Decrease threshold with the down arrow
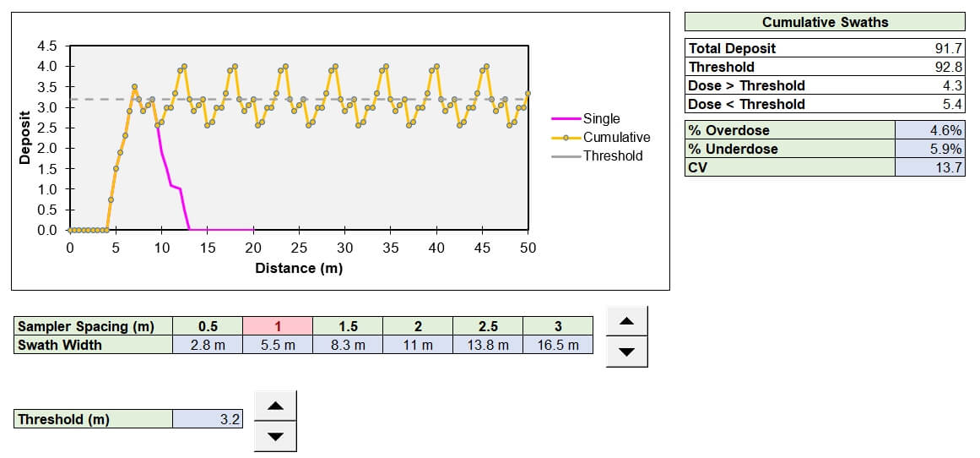980x458 pixels. click(275, 436)
